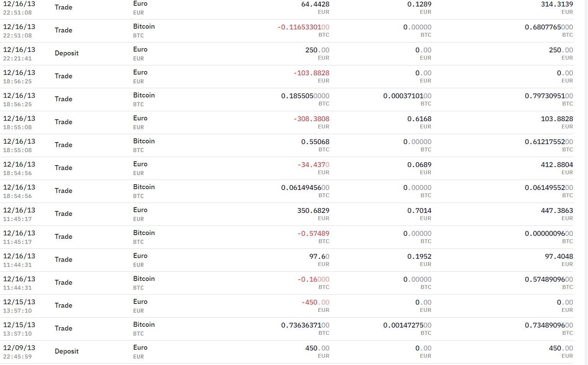The image size is (588, 365).
Task: Click the 250.00 EUR deposit amount
Action: [317, 50]
